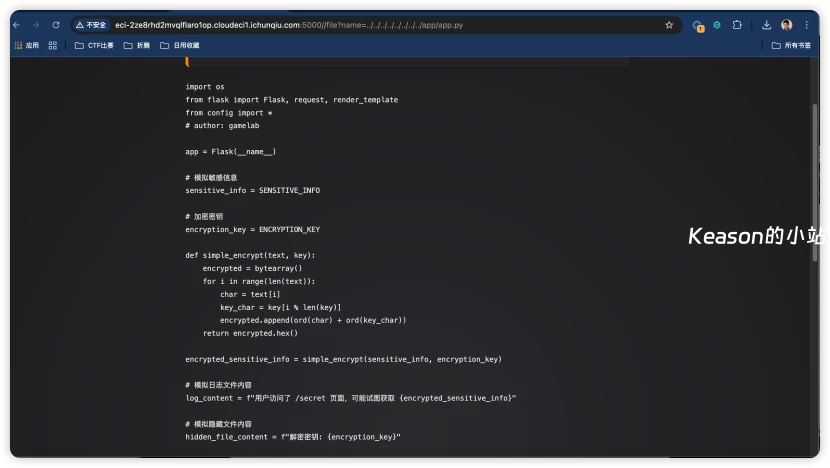Open the user profile avatar
The height and width of the screenshot is (468, 830).
(786, 25)
